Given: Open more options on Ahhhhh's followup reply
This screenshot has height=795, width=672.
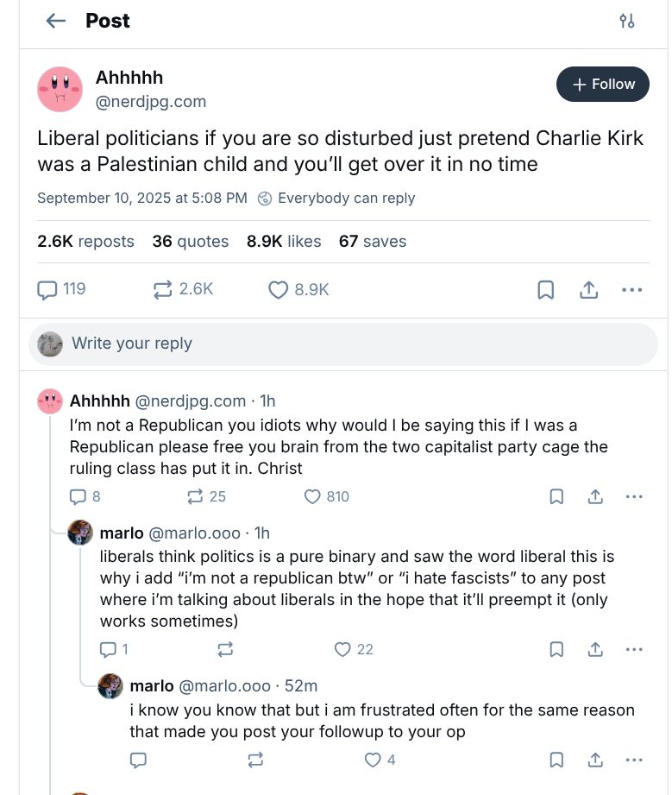Looking at the screenshot, I should tap(634, 496).
